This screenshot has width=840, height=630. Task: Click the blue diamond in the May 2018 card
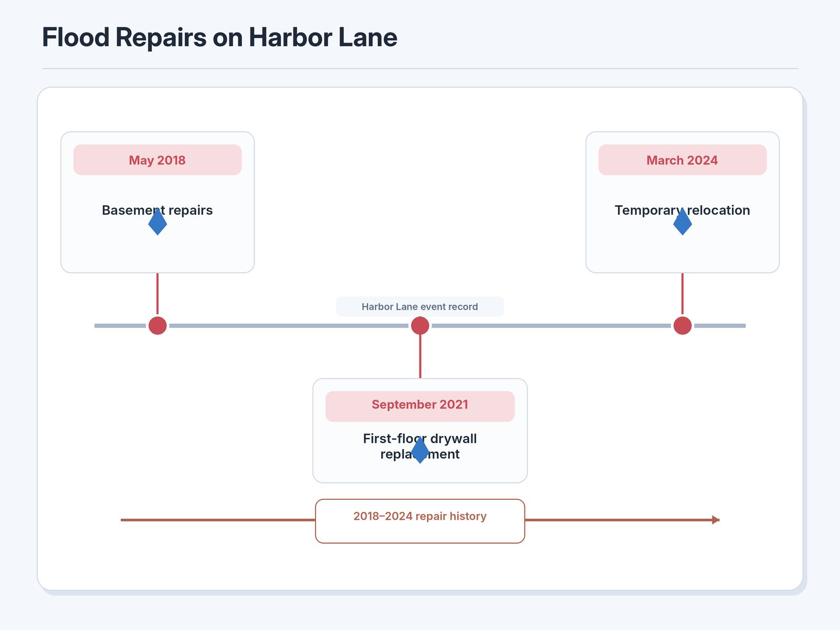pos(157,222)
